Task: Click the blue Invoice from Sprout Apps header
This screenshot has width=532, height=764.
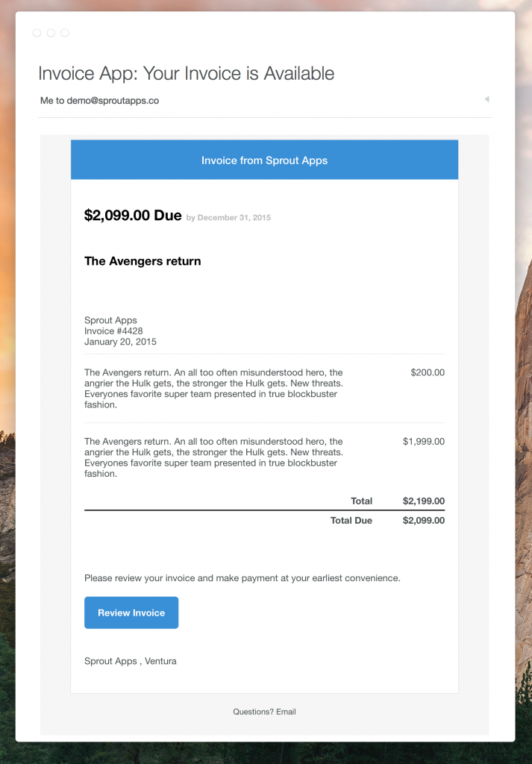Action: point(264,159)
